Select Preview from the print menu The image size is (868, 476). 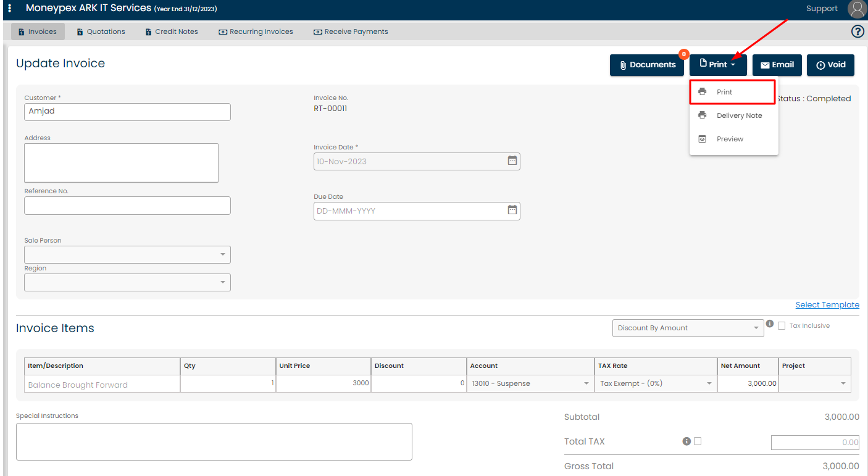point(734,139)
